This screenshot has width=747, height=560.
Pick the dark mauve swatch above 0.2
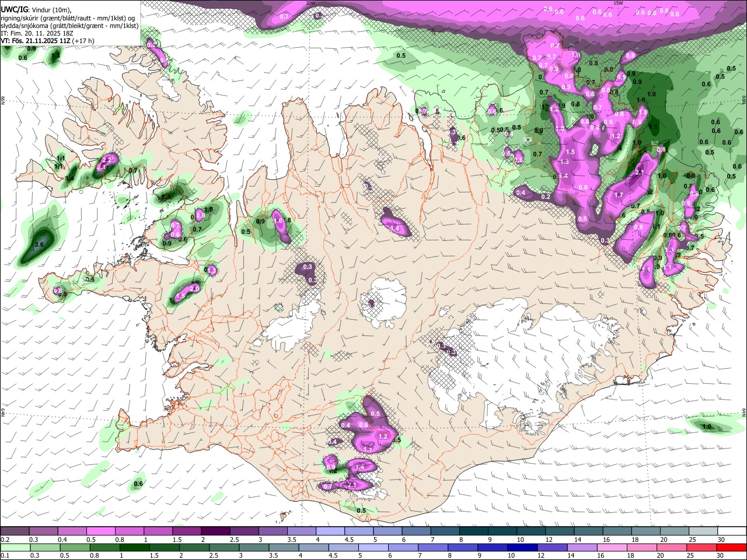tap(15, 531)
